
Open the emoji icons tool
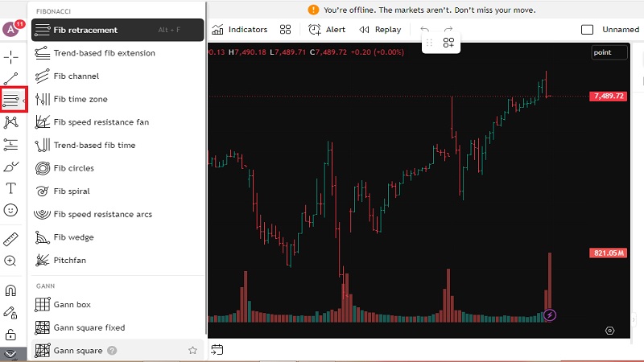click(10, 210)
